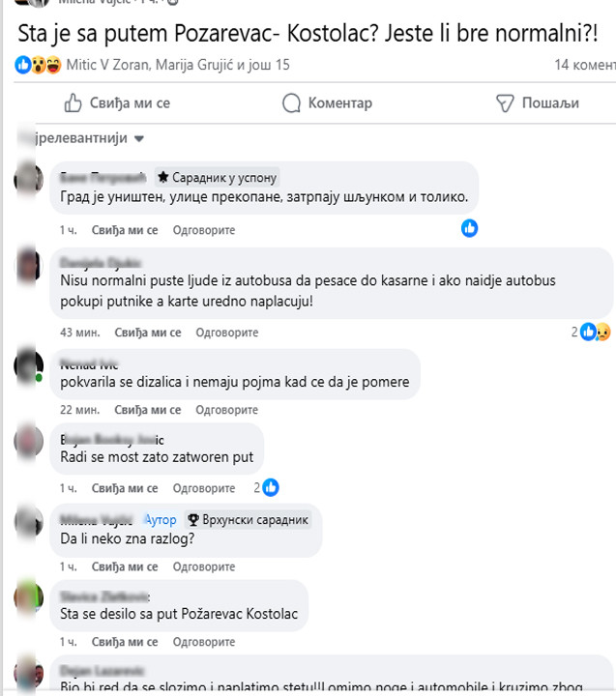This screenshot has width=616, height=696.
Task: Open the post reaction emoji summary
Action: (38, 65)
